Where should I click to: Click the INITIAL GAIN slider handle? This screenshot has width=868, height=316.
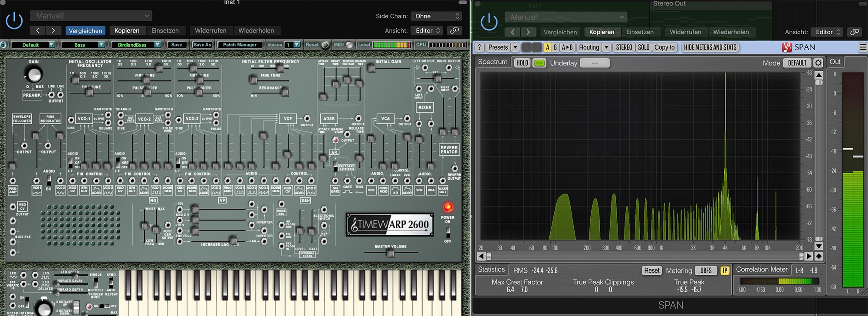[372, 68]
